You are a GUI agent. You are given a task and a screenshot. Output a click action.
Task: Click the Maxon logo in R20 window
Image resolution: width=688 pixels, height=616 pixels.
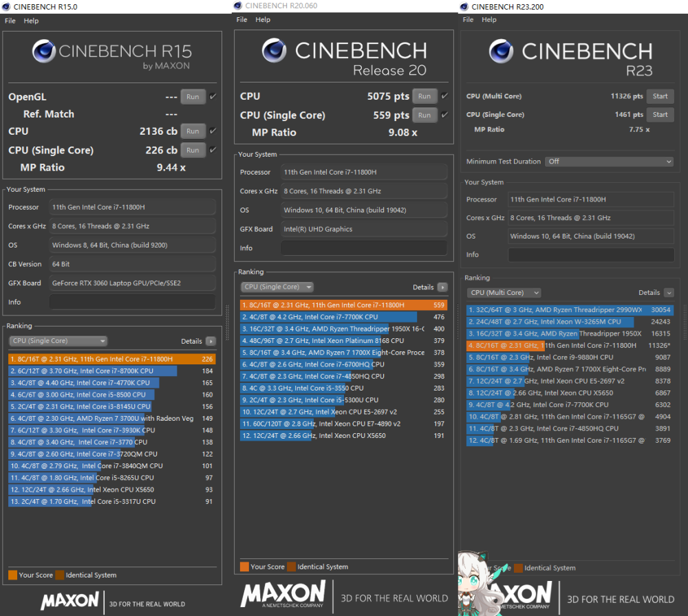[283, 594]
